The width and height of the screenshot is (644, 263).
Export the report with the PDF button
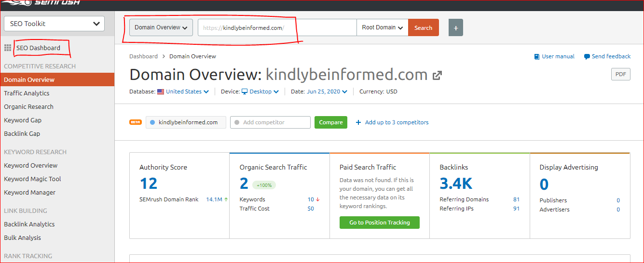tap(620, 74)
